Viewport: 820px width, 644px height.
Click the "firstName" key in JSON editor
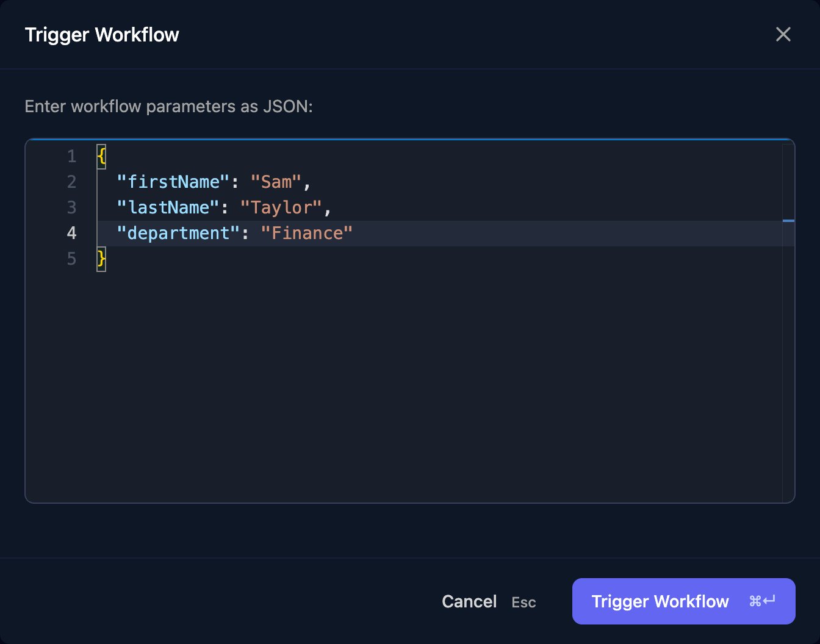tap(173, 182)
